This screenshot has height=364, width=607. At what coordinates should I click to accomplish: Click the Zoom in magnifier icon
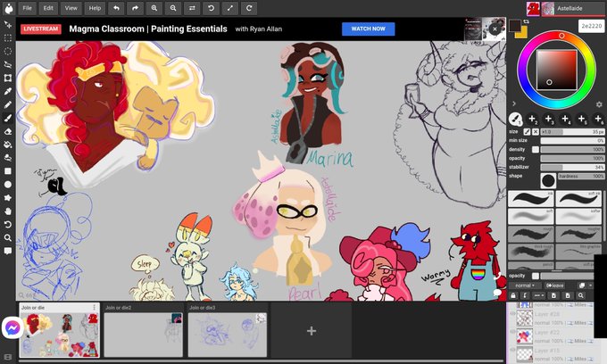154,8
